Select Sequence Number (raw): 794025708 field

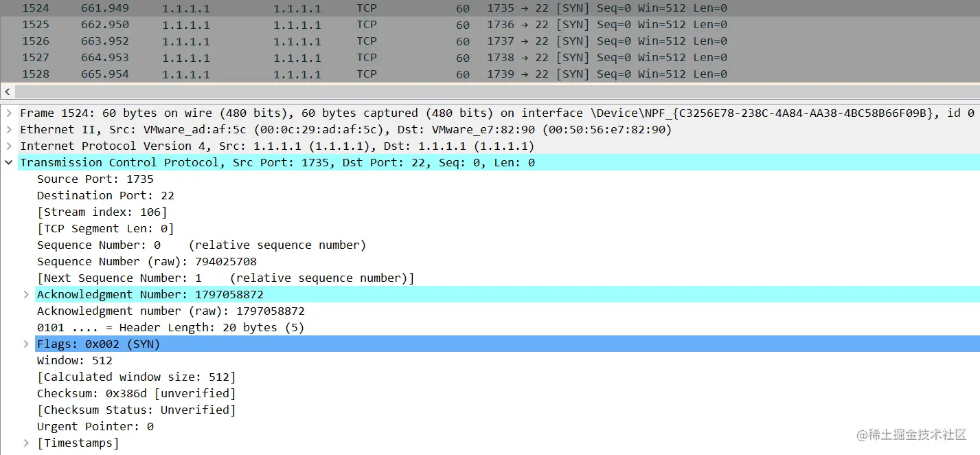[x=147, y=262]
